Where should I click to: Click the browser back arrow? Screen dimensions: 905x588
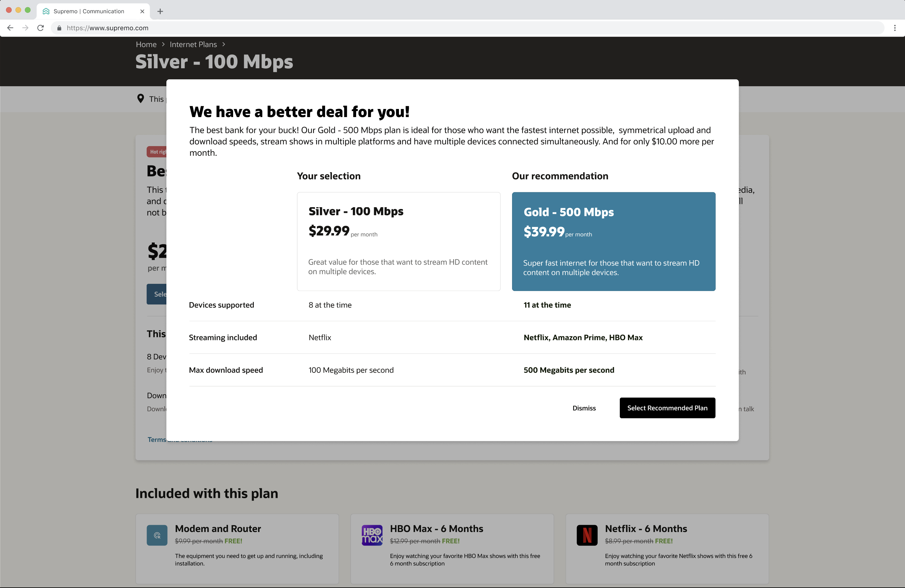(10, 28)
